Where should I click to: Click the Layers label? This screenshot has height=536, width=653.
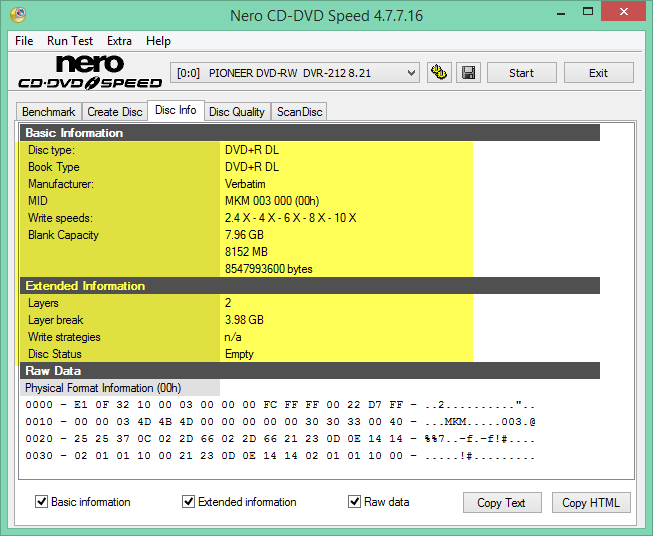click(43, 303)
